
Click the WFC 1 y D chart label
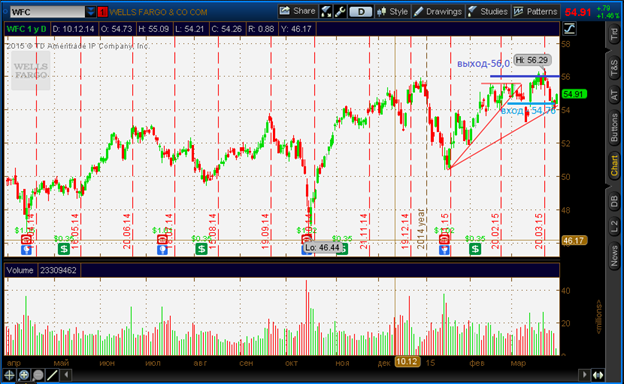coord(27,29)
